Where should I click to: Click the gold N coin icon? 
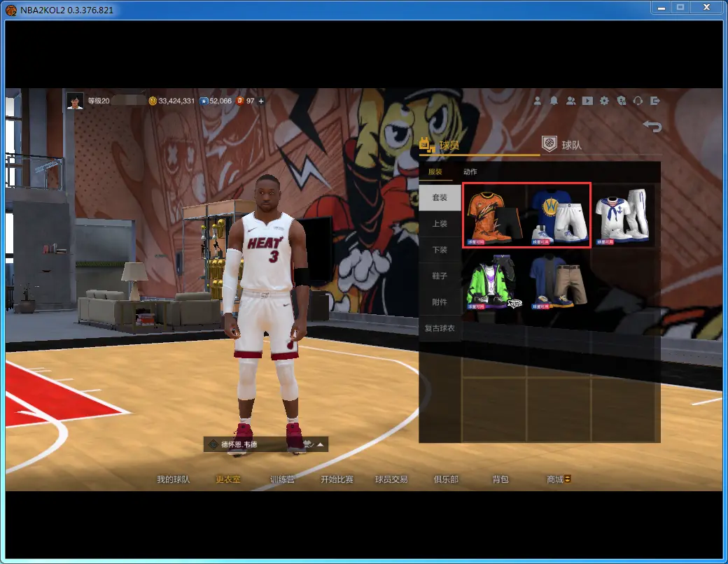point(153,101)
